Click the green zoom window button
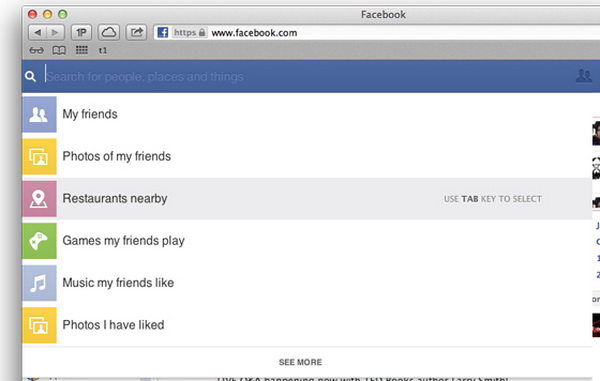Viewport: 600px width, 381px height. (x=62, y=15)
